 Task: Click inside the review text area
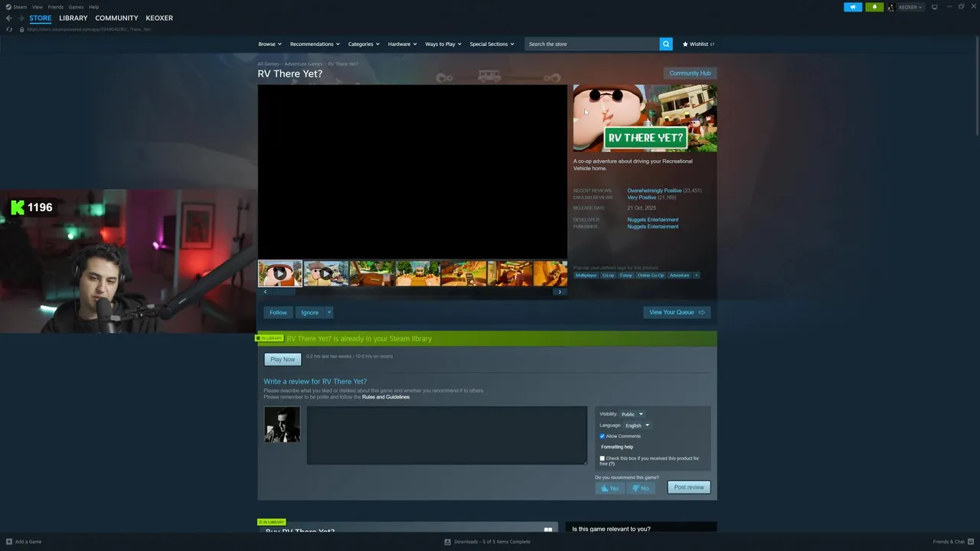[447, 435]
